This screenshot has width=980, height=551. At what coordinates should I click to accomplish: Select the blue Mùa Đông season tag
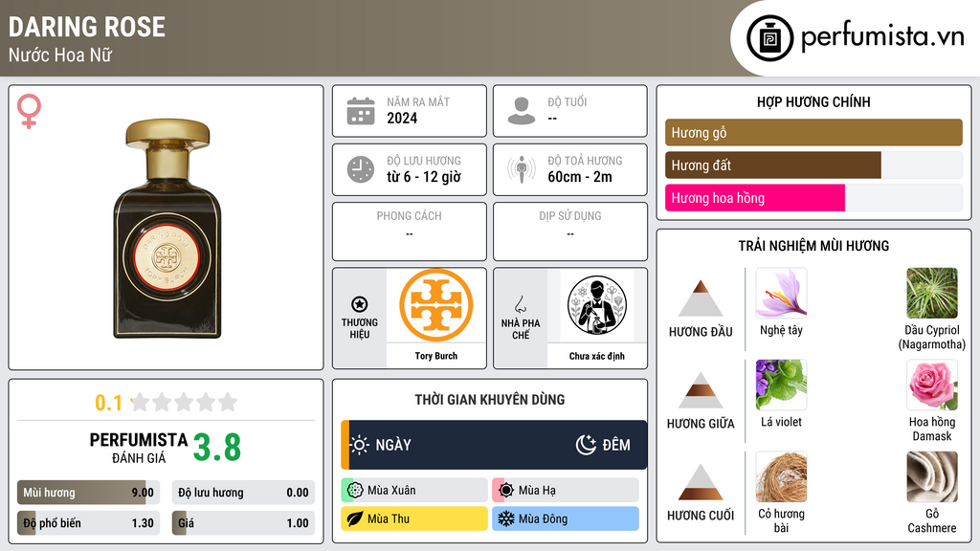[x=566, y=518]
